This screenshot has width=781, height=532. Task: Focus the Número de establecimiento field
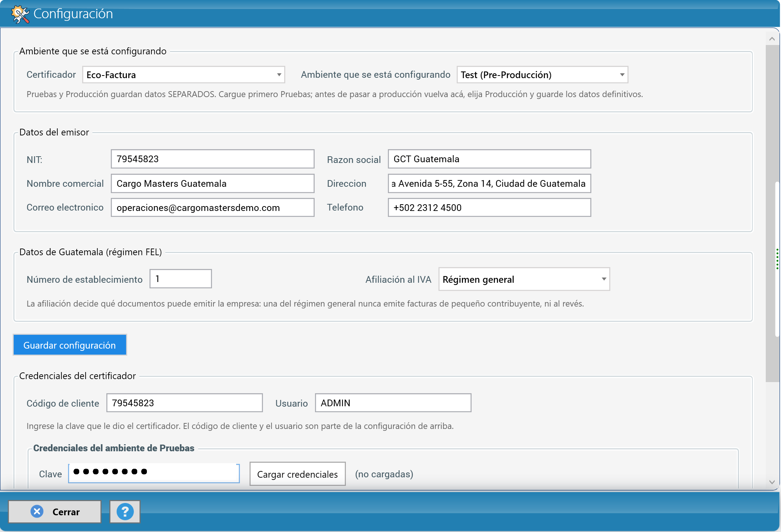pyautogui.click(x=181, y=279)
